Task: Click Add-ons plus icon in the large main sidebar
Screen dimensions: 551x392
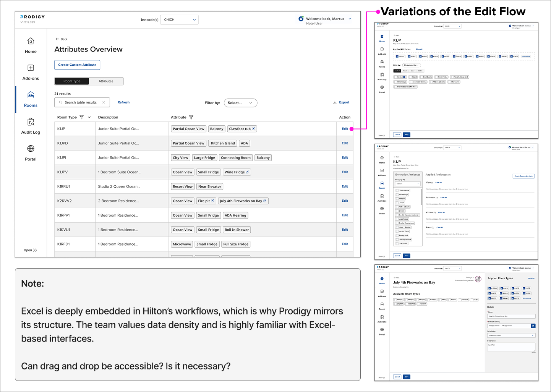Action: (x=31, y=68)
